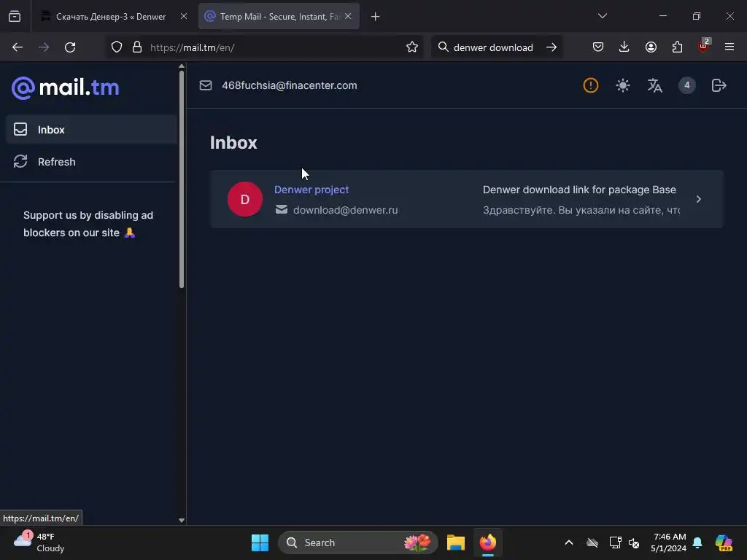List all tabs with the dropdown arrow

coord(602,16)
